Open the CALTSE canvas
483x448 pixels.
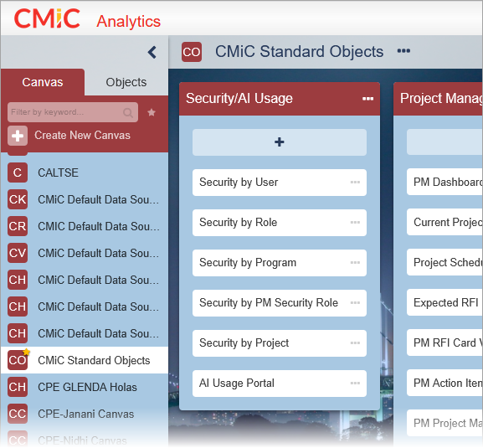pyautogui.click(x=85, y=173)
